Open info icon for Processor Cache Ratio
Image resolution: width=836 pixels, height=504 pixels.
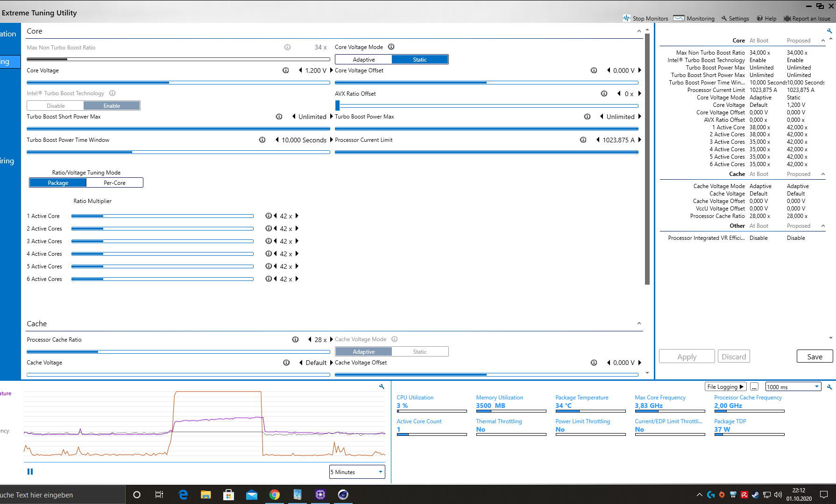[296, 340]
